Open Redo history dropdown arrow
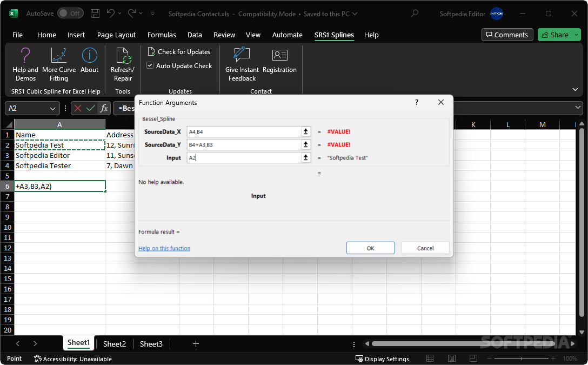 click(x=141, y=14)
